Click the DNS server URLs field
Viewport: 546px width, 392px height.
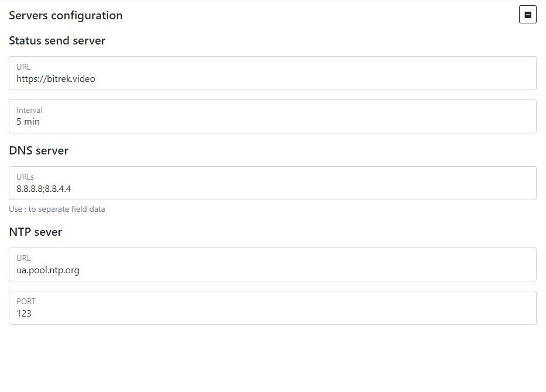click(x=272, y=183)
